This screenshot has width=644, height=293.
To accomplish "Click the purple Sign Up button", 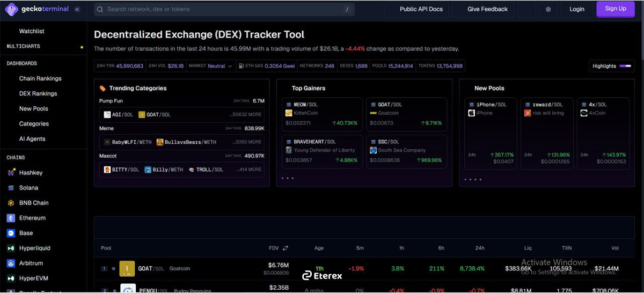I will pos(616,9).
